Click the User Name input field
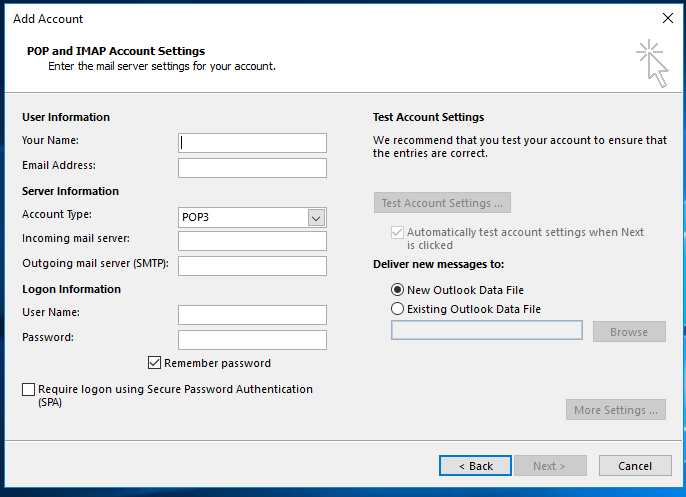686x497 pixels. point(252,315)
